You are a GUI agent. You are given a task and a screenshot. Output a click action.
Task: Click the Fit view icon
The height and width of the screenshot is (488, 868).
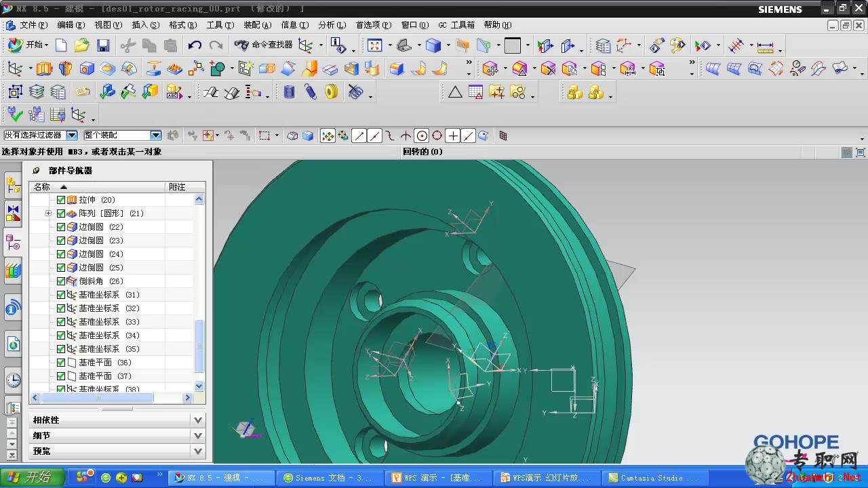coord(375,45)
